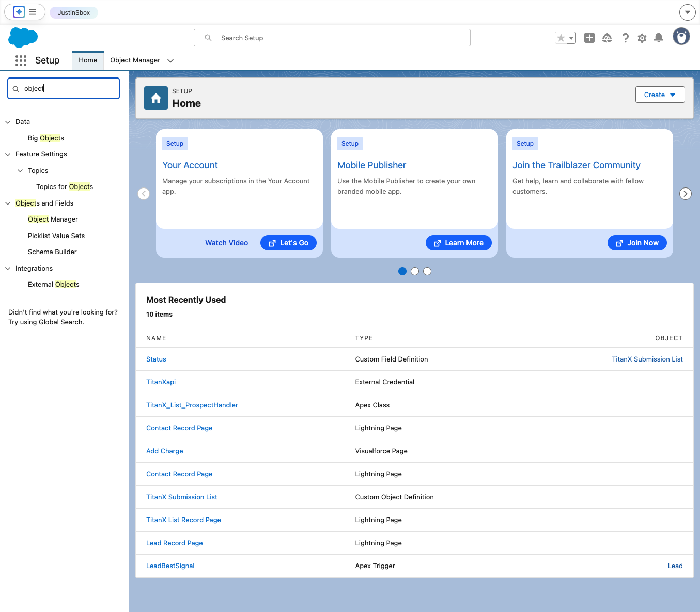The image size is (700, 612).
Task: Click the Let's Go button
Action: pos(288,243)
